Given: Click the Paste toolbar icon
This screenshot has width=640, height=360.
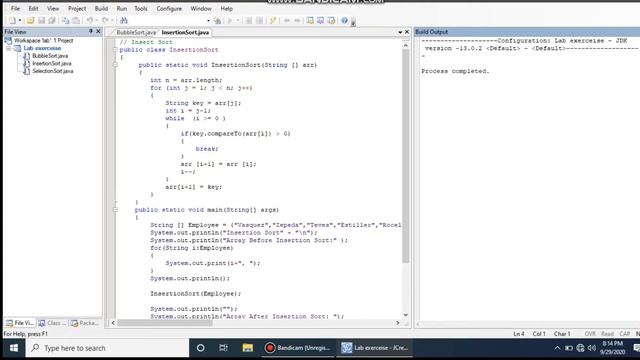Looking at the screenshot, I should click(x=76, y=20).
